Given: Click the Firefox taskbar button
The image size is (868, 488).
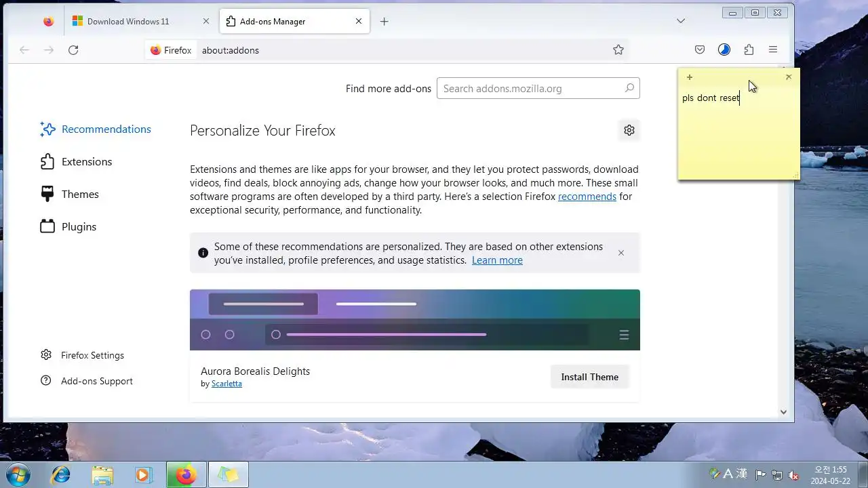Looking at the screenshot, I should (186, 475).
